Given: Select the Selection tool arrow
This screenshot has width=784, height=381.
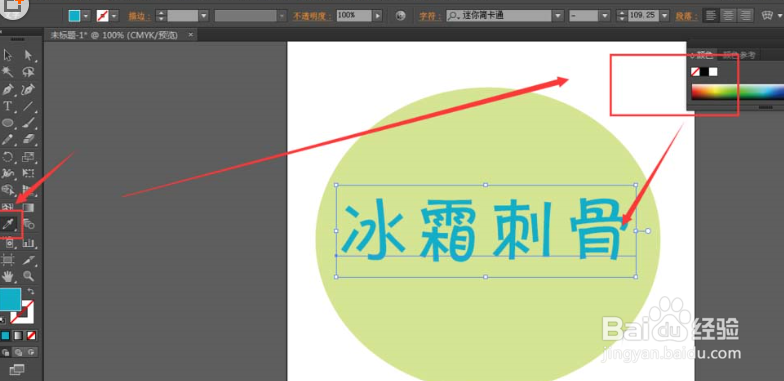Looking at the screenshot, I should pos(8,55).
